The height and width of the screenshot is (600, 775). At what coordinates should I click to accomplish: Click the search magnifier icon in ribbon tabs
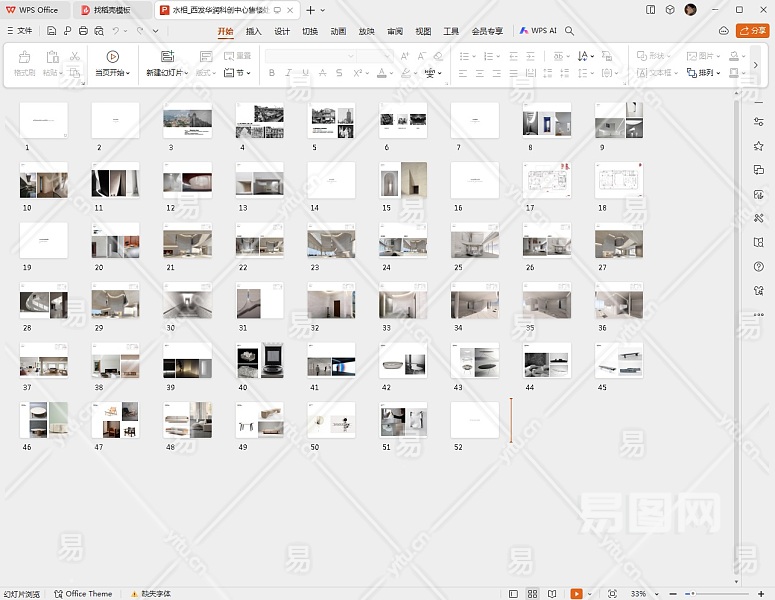click(570, 31)
